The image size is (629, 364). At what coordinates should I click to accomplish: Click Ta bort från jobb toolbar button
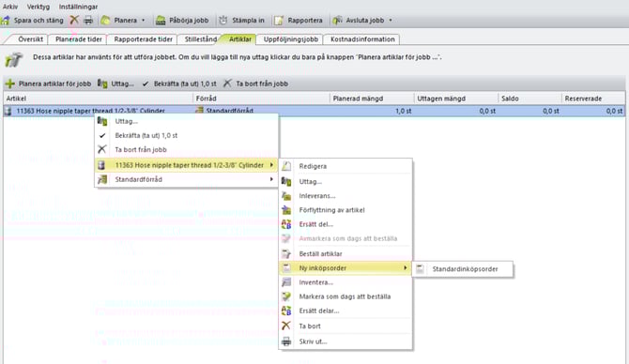(255, 83)
